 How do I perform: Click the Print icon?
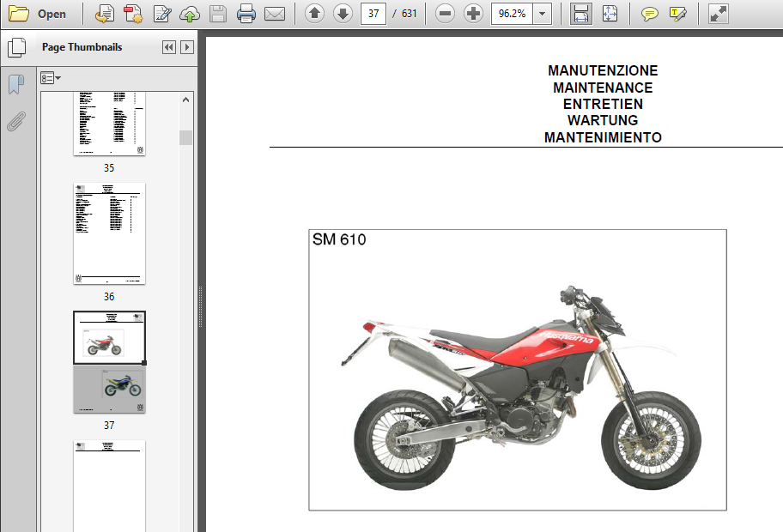coord(246,14)
